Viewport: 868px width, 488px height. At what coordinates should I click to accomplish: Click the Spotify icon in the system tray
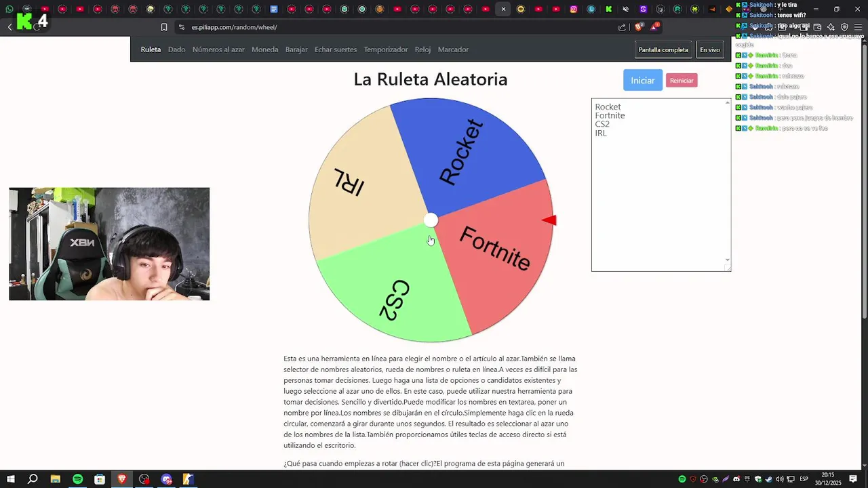[682, 479]
